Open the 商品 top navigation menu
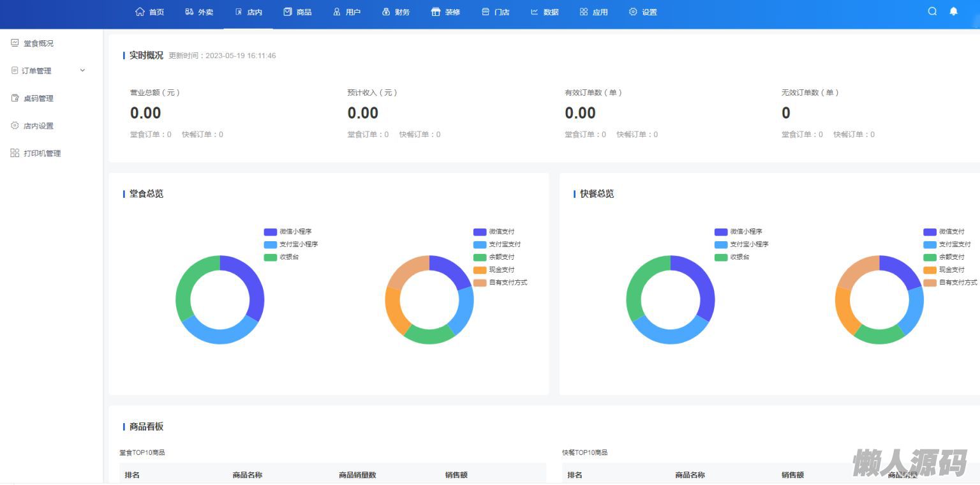The width and height of the screenshot is (980, 485). pos(297,12)
